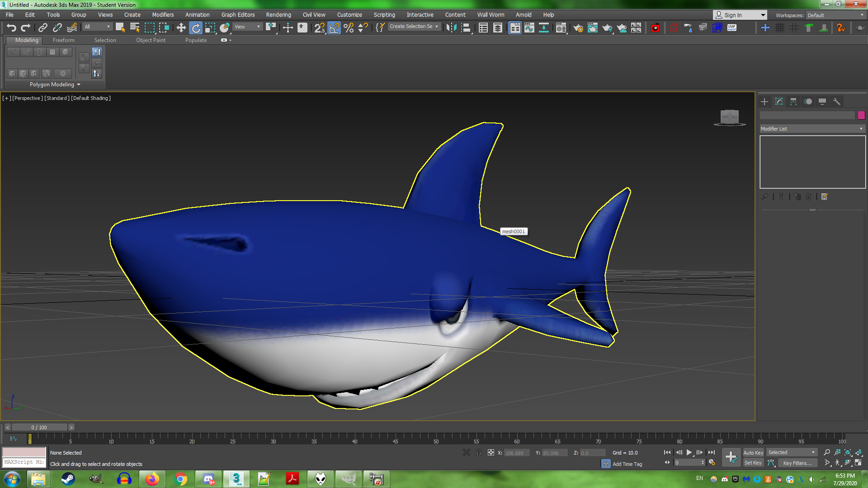Click the MAXScript mini listener field
868x488 pixels.
(24, 462)
